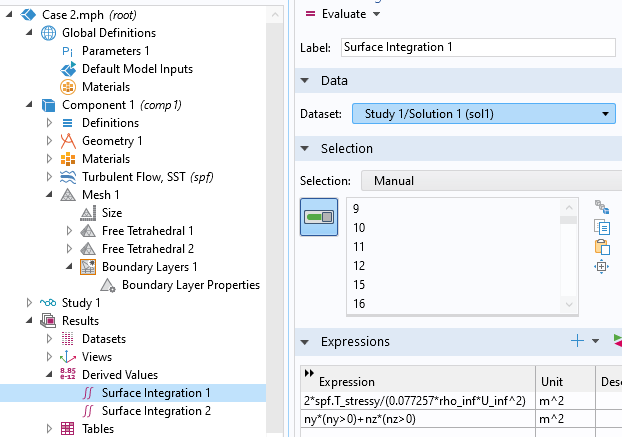Image resolution: width=622 pixels, height=437 pixels.
Task: Click the Geometry 1 node icon
Action: click(68, 140)
